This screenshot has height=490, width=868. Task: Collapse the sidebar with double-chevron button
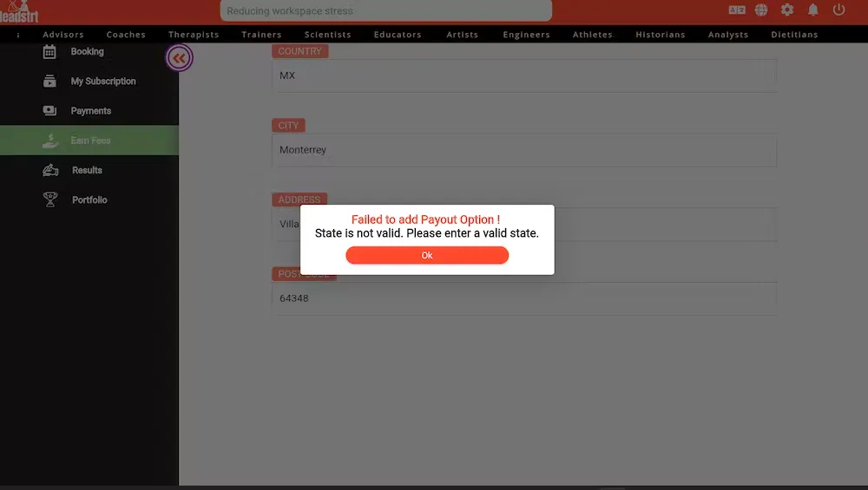point(179,57)
